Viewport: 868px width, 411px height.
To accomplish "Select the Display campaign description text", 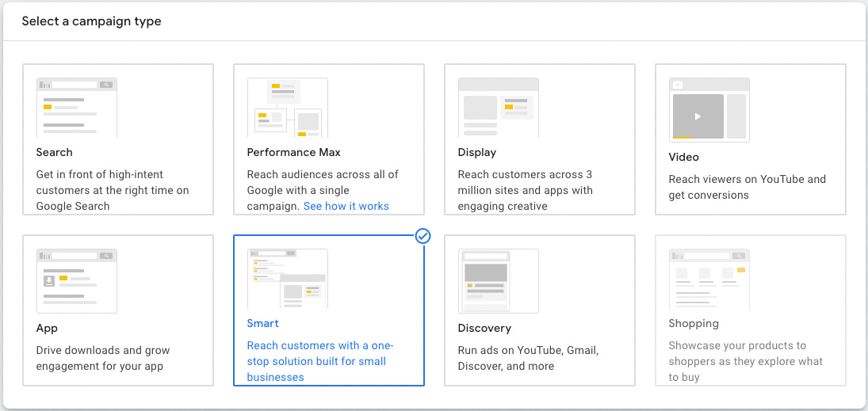I will click(525, 190).
